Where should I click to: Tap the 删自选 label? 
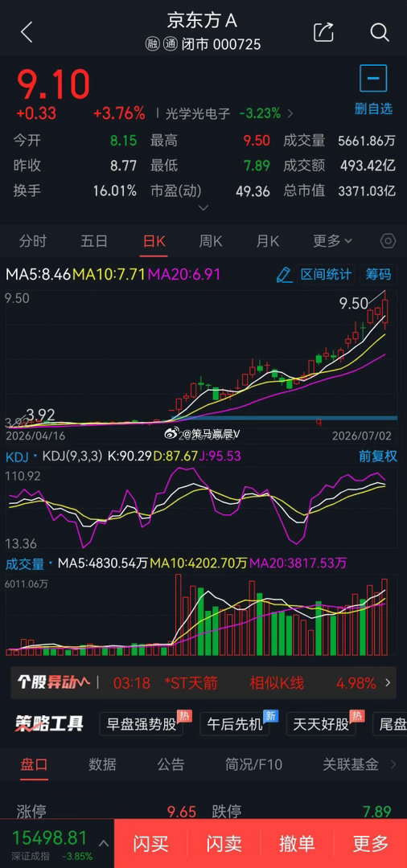[x=373, y=108]
